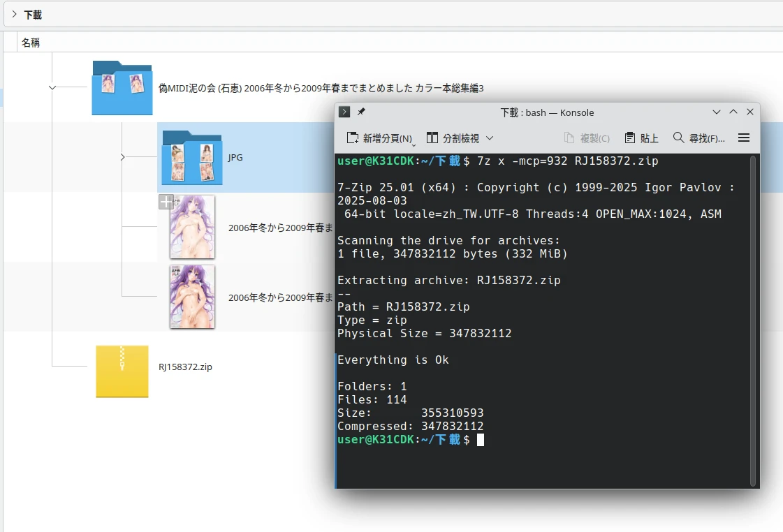Expand the JPG folder tree node

point(122,157)
